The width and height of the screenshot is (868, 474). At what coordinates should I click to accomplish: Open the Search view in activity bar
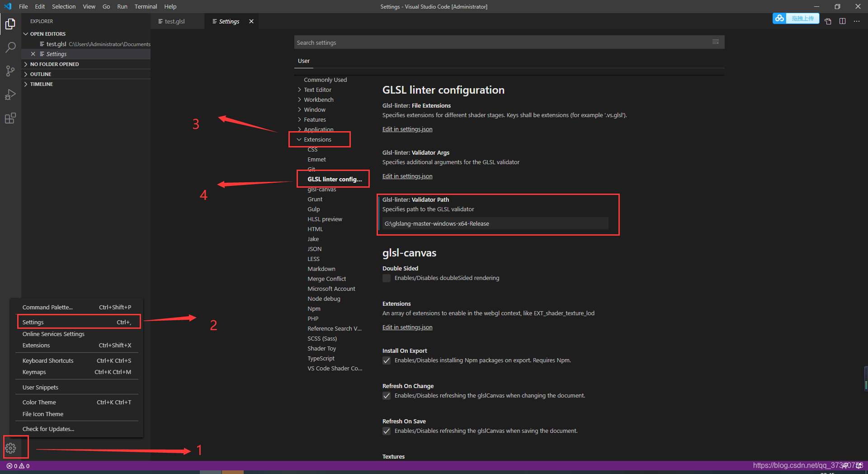10,47
